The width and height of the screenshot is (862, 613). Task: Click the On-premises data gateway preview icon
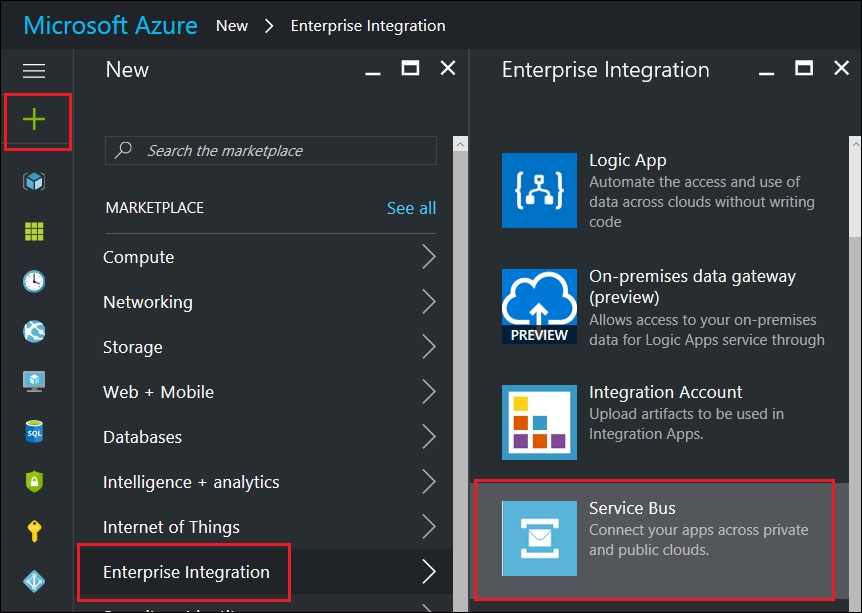coord(539,306)
